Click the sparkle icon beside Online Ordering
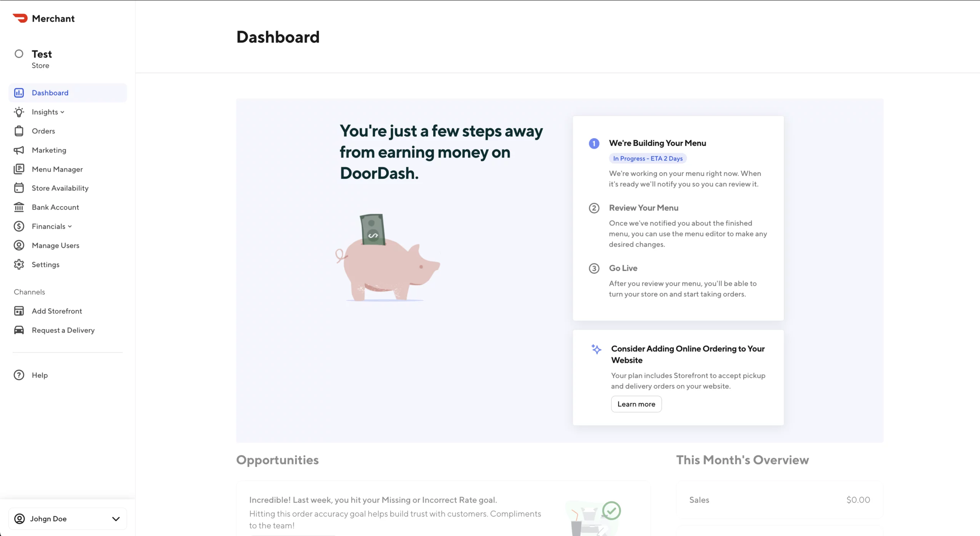980x536 pixels. pos(596,349)
